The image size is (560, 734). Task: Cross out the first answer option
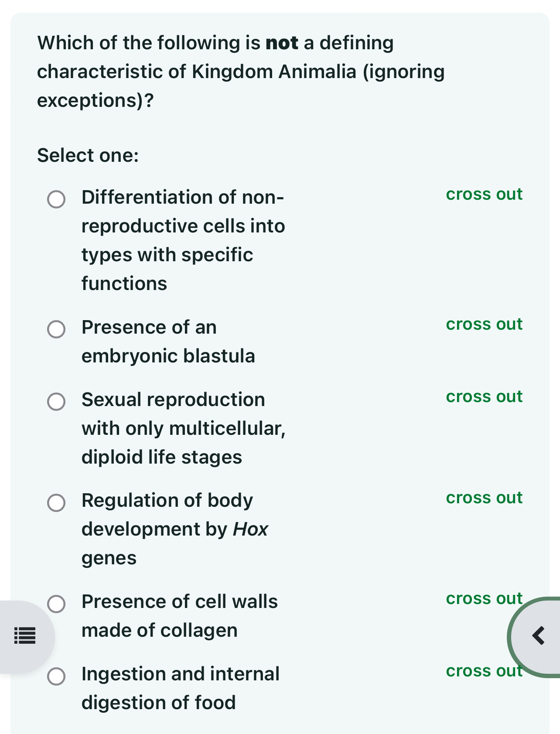(484, 195)
